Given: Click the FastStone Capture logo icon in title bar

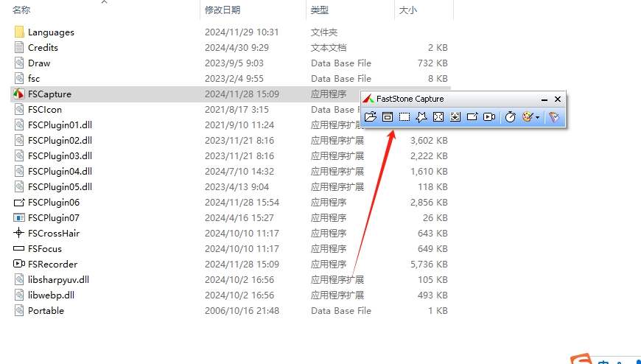Looking at the screenshot, I should tap(368, 99).
